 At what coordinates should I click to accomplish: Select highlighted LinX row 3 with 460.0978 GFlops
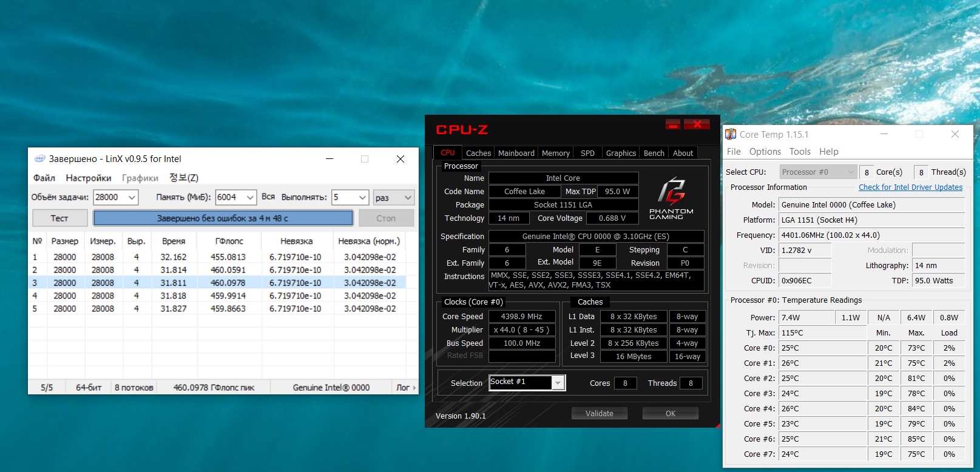coord(217,283)
